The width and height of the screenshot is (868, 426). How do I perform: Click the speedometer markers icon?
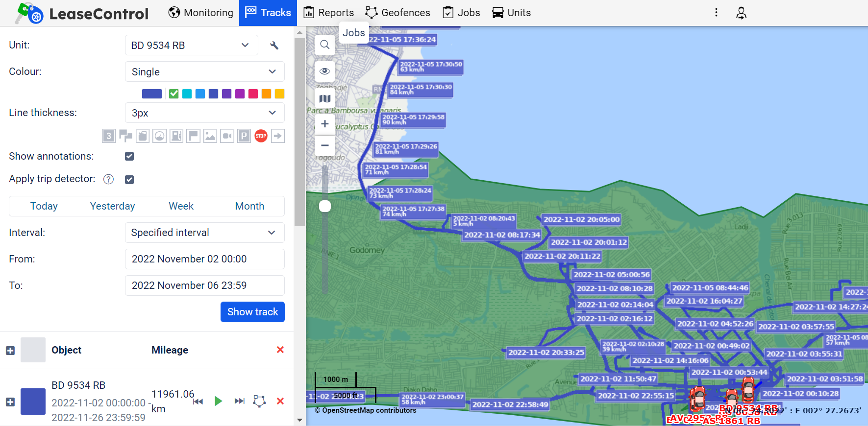tap(160, 136)
